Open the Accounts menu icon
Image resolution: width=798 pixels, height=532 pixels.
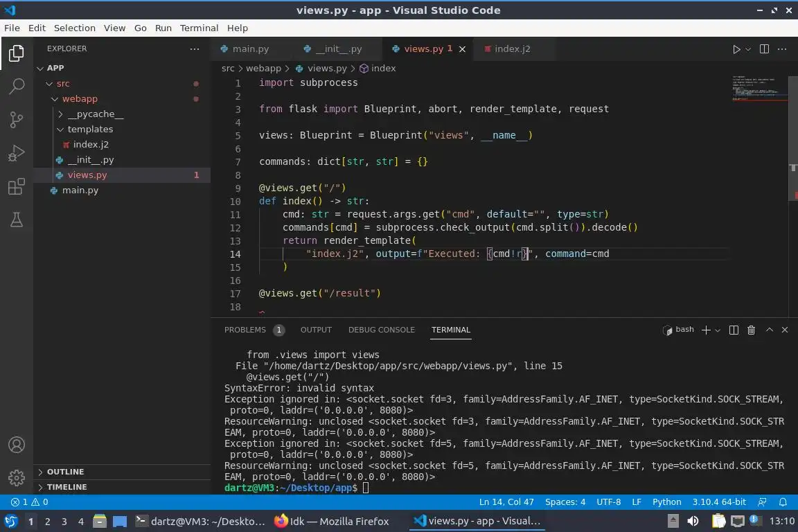click(17, 445)
